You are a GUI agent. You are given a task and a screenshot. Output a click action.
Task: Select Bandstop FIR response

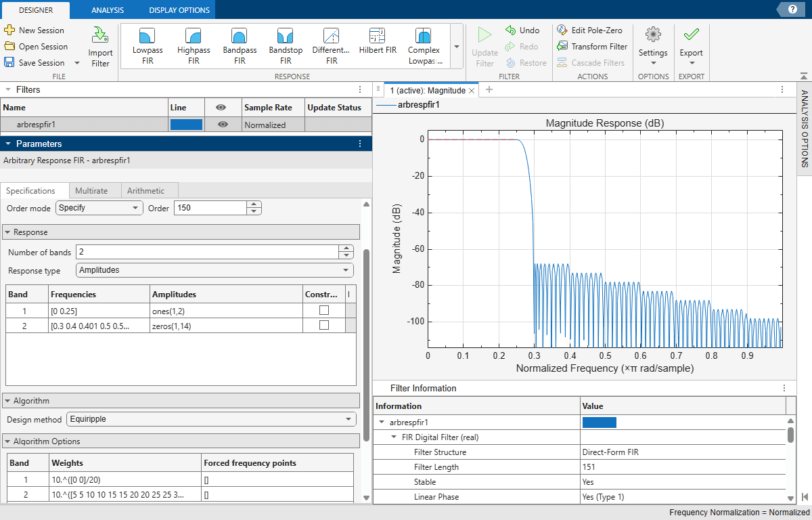click(x=286, y=46)
